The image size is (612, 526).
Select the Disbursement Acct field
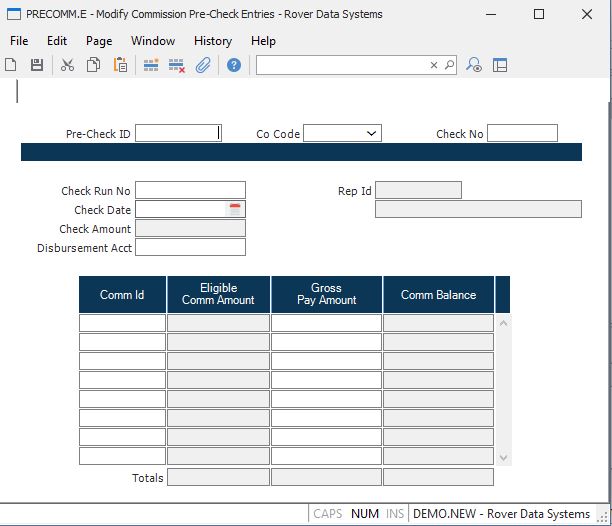pyautogui.click(x=190, y=247)
